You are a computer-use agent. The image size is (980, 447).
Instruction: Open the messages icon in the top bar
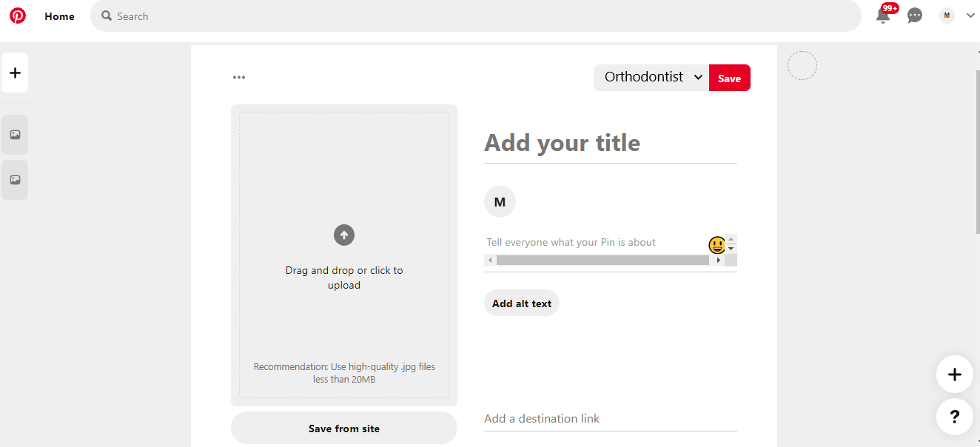tap(914, 15)
